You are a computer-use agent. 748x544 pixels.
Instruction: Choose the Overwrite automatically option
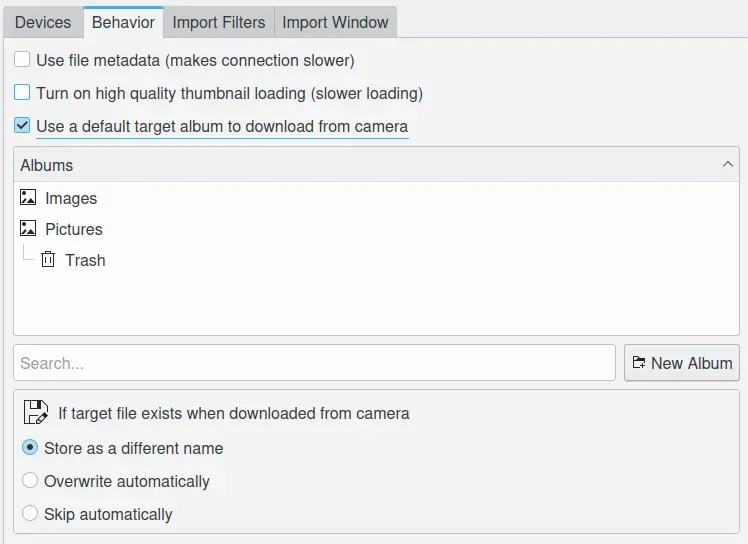tap(30, 481)
